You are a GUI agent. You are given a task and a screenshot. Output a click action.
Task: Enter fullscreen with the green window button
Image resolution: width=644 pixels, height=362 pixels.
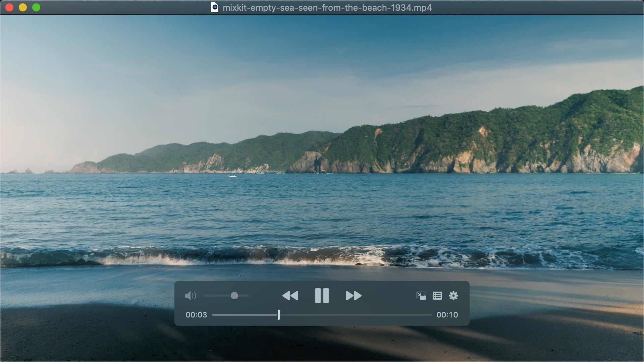click(x=36, y=7)
